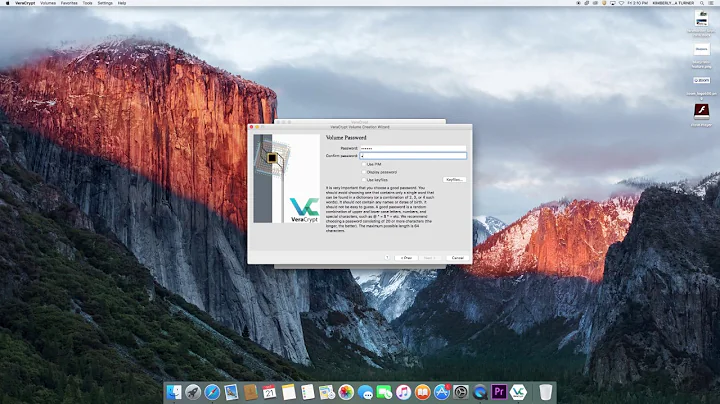Open the Tools menu in menu bar
Screen dimensions: 720x404
pos(88,4)
